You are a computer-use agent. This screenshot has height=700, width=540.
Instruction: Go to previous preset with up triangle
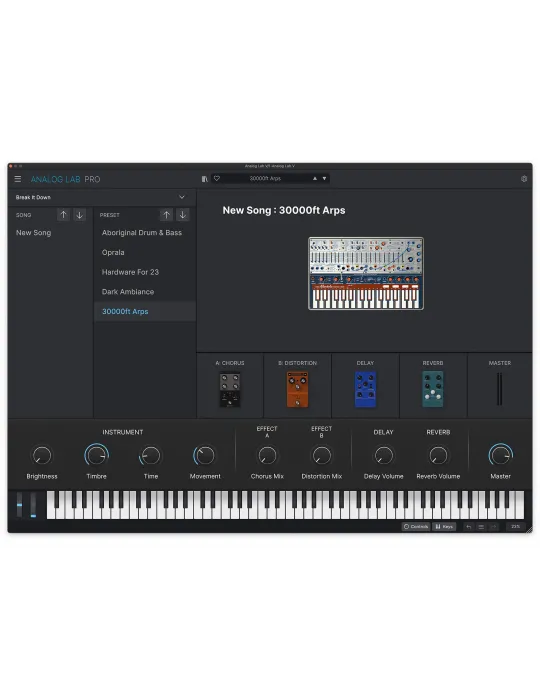pyautogui.click(x=315, y=179)
